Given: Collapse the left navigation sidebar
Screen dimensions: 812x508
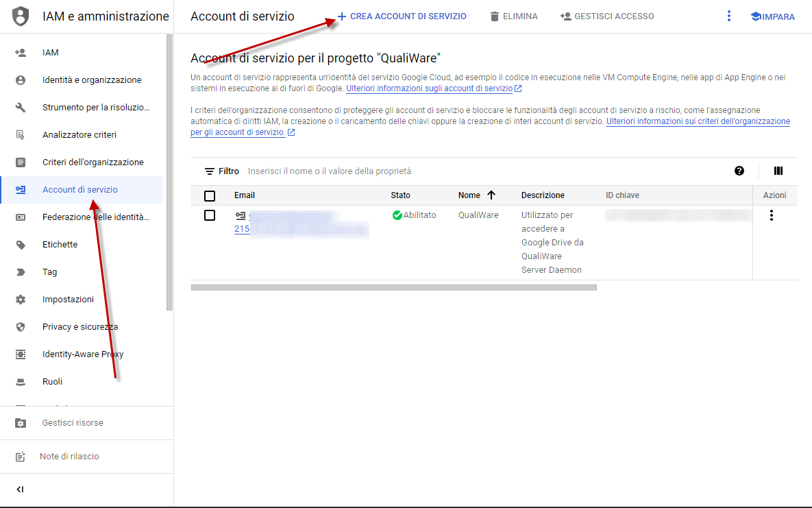Looking at the screenshot, I should tap(20, 489).
